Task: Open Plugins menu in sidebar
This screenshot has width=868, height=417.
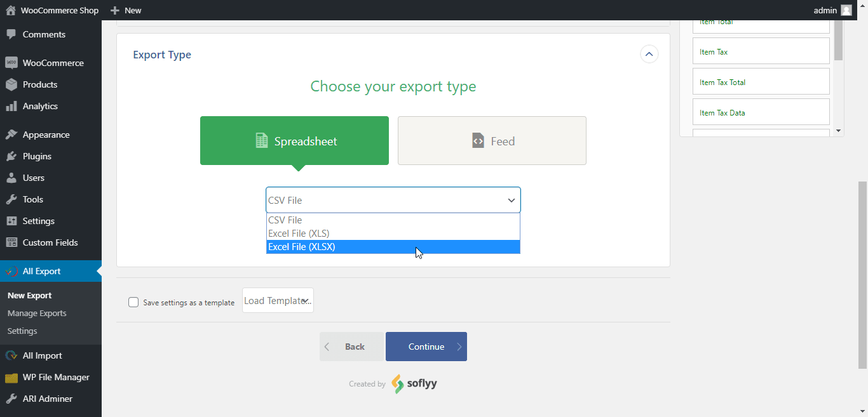Action: (51, 156)
